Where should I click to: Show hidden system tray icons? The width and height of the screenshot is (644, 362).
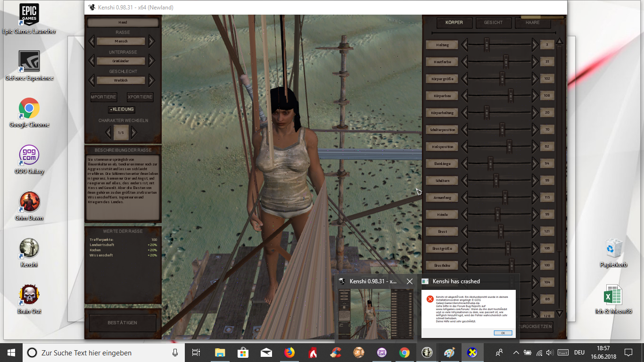[x=516, y=352]
